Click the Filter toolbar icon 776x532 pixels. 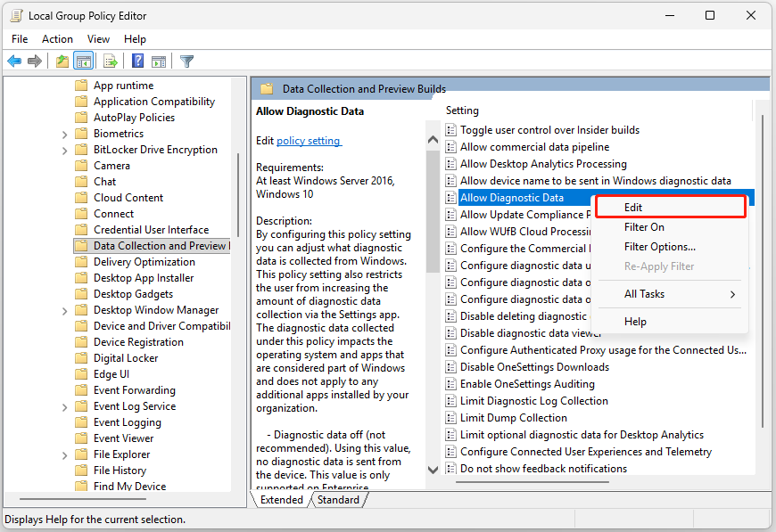tap(186, 61)
